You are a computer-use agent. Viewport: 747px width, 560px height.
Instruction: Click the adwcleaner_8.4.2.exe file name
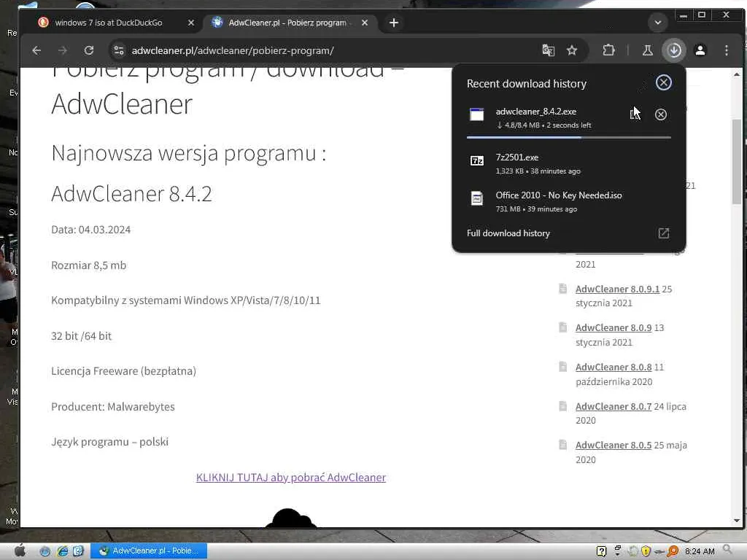tap(536, 112)
